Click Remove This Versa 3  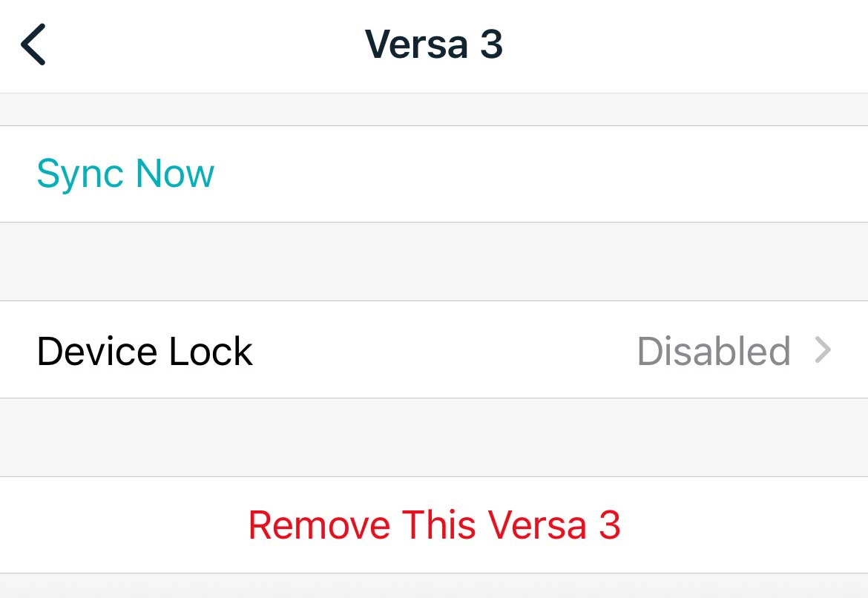435,525
